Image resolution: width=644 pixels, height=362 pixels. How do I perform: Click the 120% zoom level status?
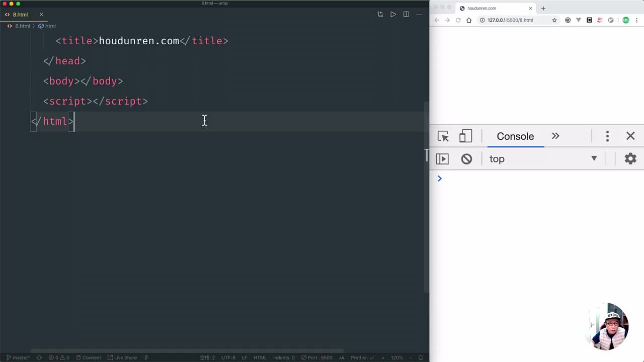pos(397,357)
